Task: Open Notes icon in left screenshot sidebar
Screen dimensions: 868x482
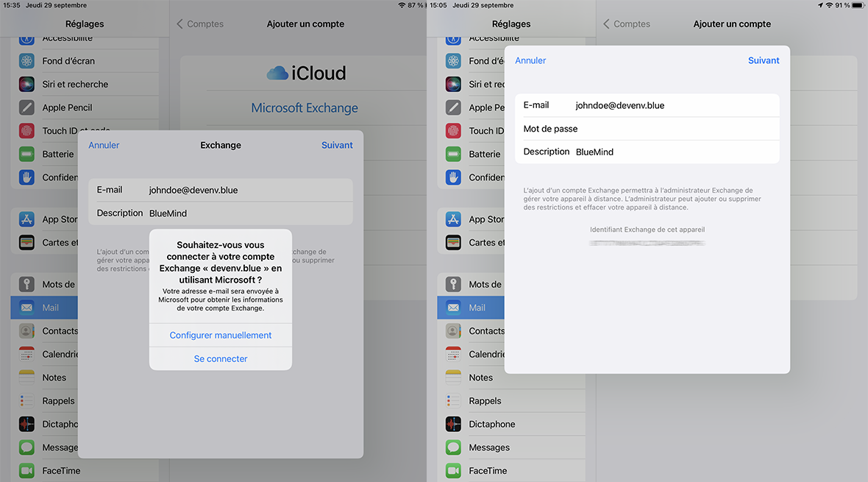Action: (x=27, y=378)
